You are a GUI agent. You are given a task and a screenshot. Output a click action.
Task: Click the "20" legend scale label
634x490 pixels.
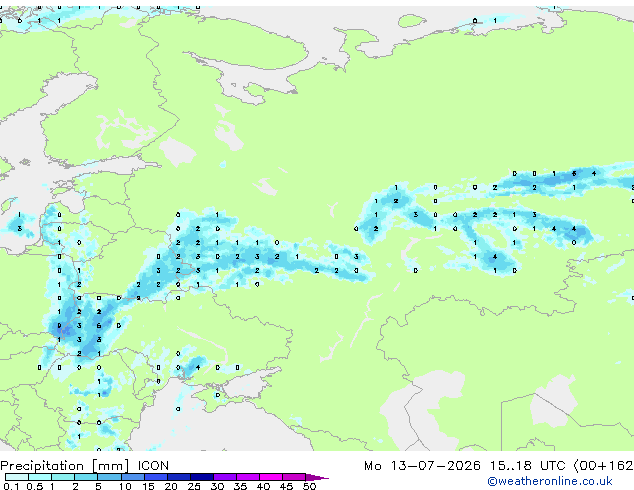(x=171, y=486)
